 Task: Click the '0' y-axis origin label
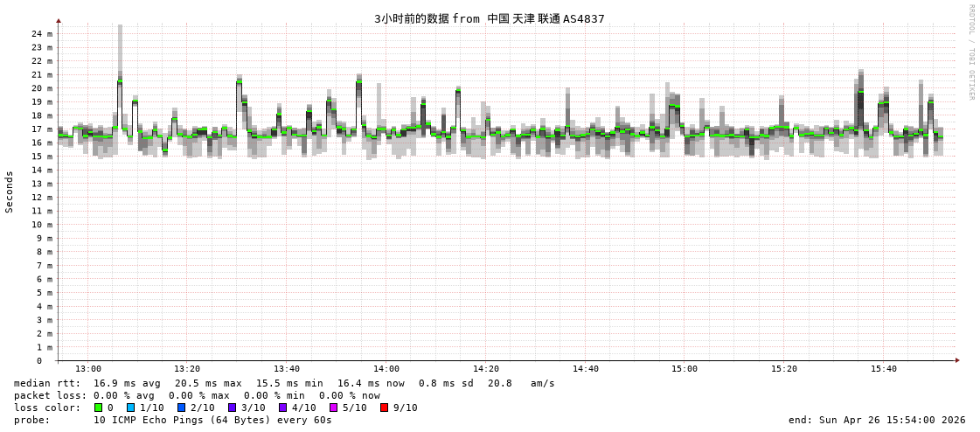38,361
